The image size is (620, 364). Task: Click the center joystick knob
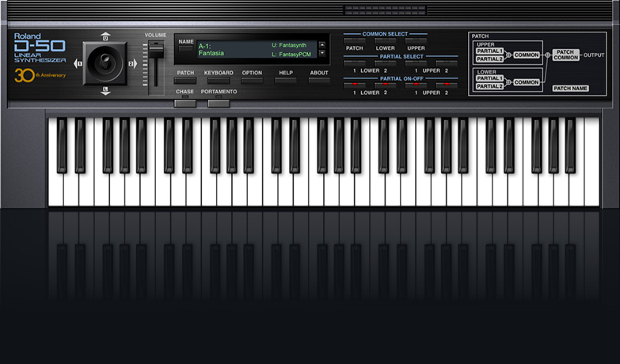tap(105, 63)
